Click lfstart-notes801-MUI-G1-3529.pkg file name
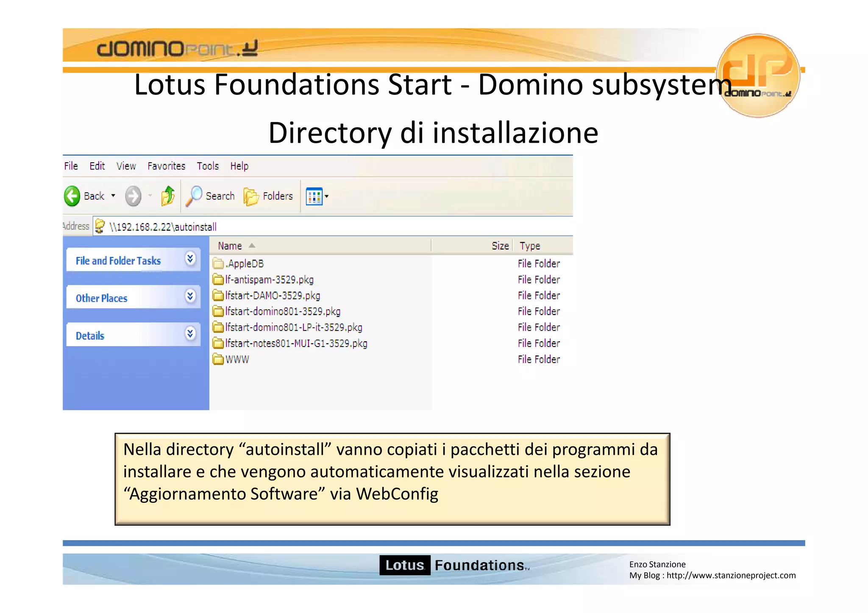 [296, 344]
